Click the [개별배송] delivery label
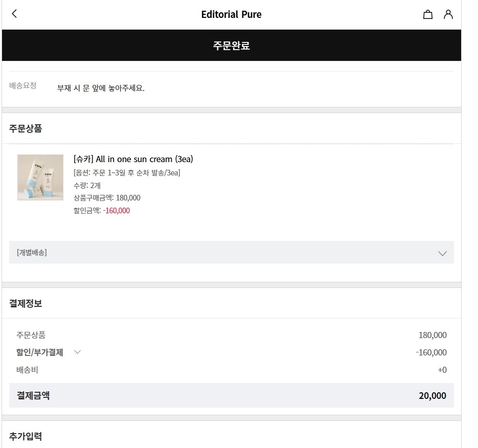The image size is (478, 448). tap(32, 253)
